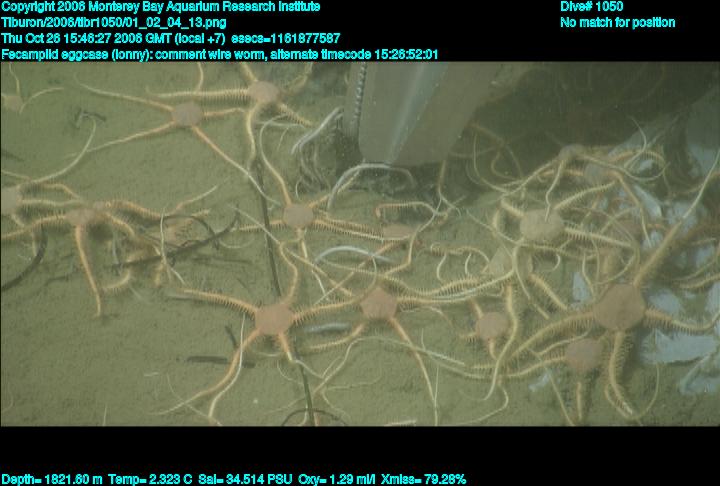Click timestamp "Thu Oct 26 15:46:27 2006 GMT"
Viewport: 720px width, 486px height.
point(87,39)
